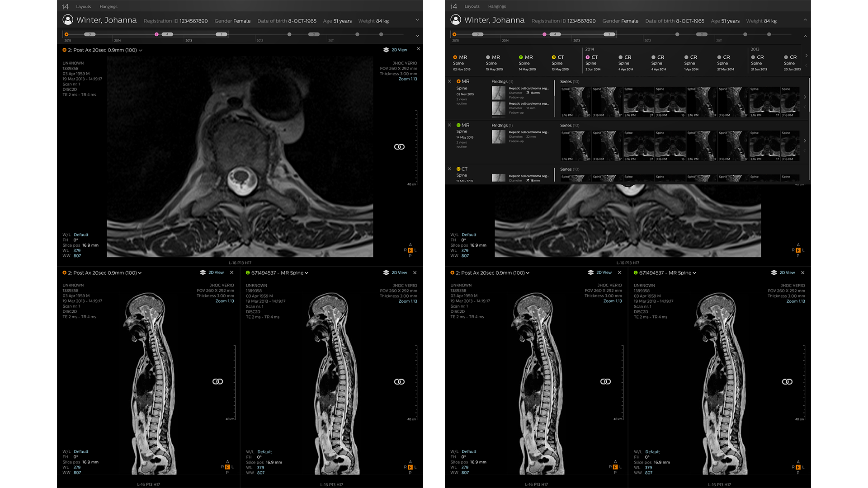Screen dimensions: 868x488
Task: Select the MR Spine 15 May 2015 study card
Action: pos(494,63)
